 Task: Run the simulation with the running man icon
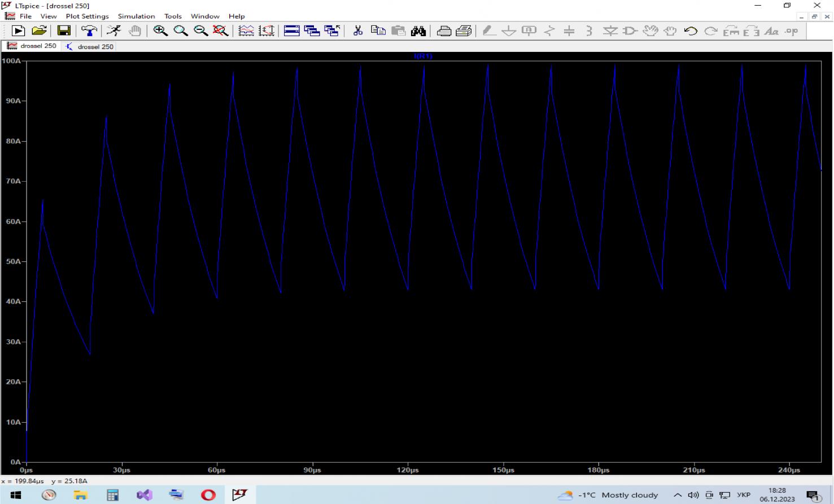(114, 31)
